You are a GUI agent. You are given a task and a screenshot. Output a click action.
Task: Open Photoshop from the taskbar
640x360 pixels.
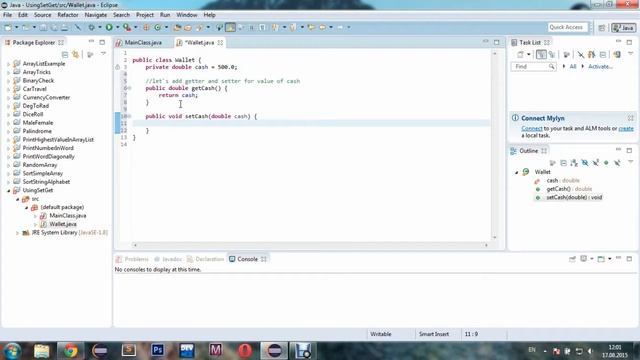tap(158, 350)
